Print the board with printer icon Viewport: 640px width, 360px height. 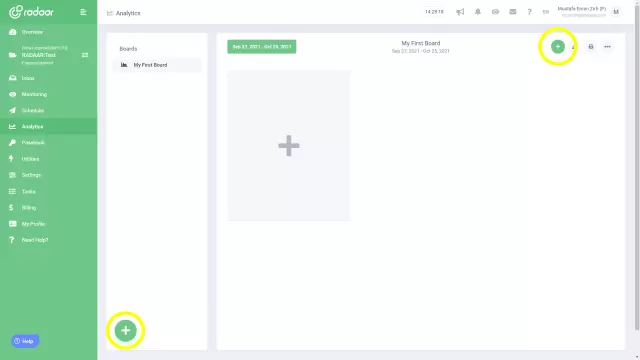[591, 47]
